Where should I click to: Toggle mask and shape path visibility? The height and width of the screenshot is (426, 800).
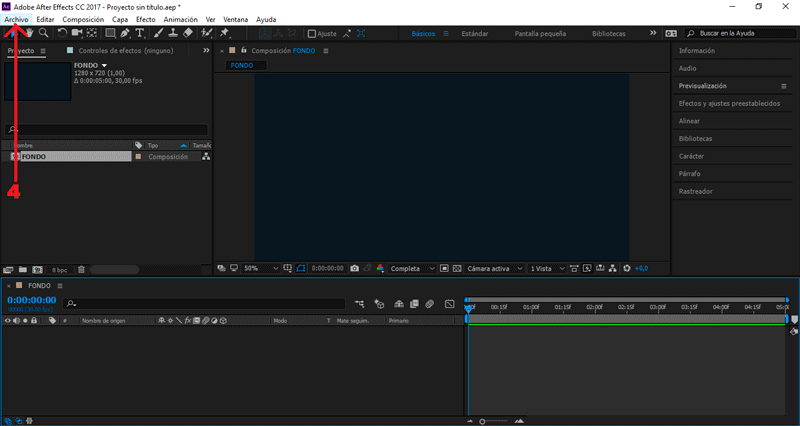[301, 268]
